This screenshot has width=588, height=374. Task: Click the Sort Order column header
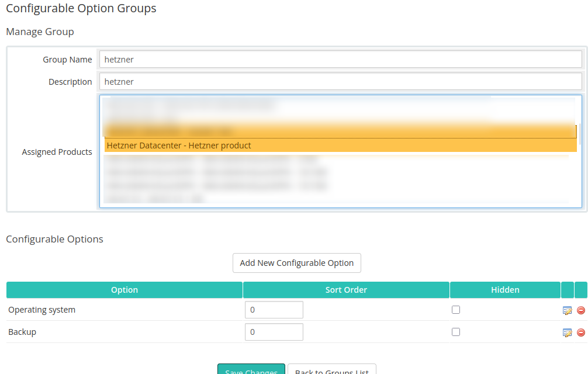coord(346,290)
